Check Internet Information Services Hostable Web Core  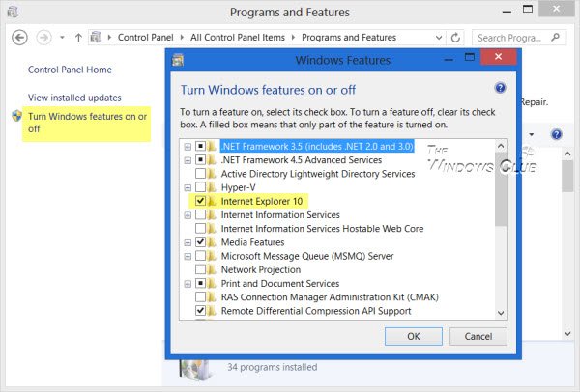tap(200, 228)
